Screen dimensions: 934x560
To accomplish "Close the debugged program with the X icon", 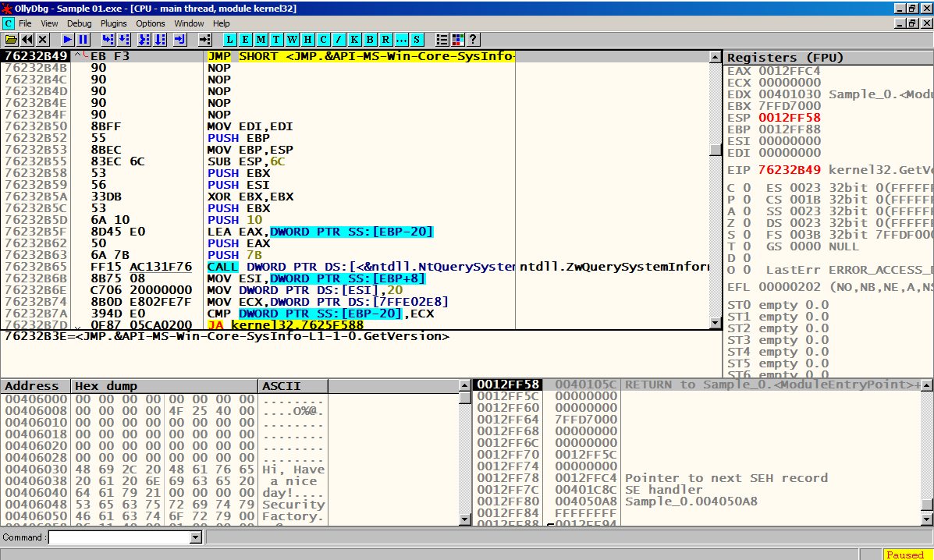I will click(x=42, y=39).
